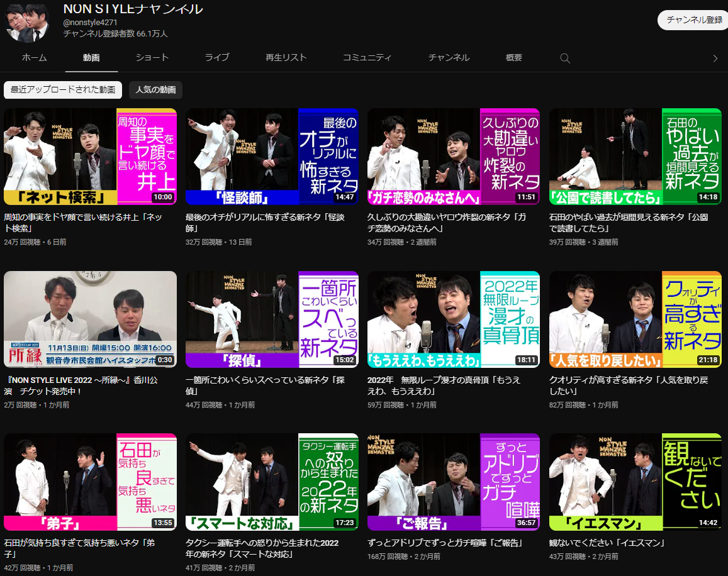The height and width of the screenshot is (576, 728).
Task: Click title 観ないでください「イエスマン」
Action: pyautogui.click(x=607, y=543)
